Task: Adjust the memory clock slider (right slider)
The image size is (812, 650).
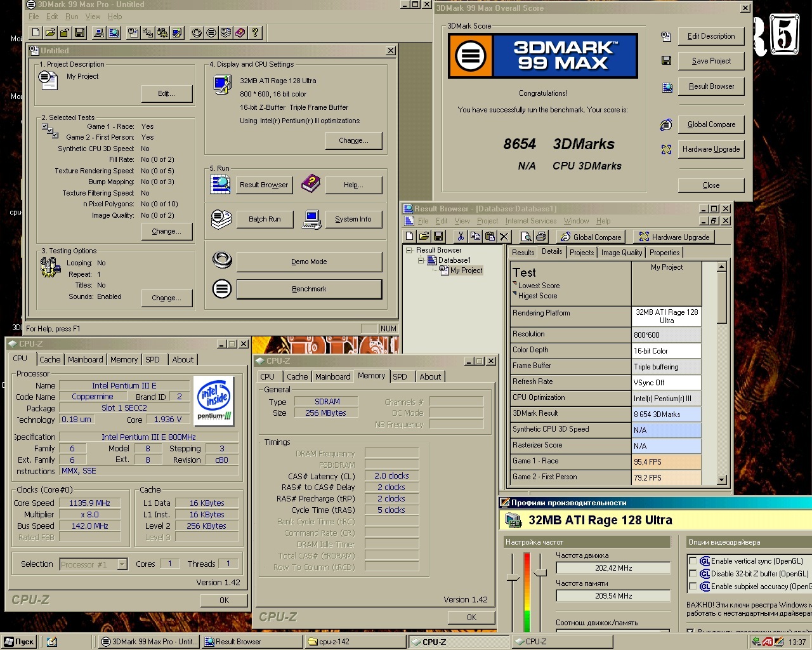Action: click(x=540, y=573)
